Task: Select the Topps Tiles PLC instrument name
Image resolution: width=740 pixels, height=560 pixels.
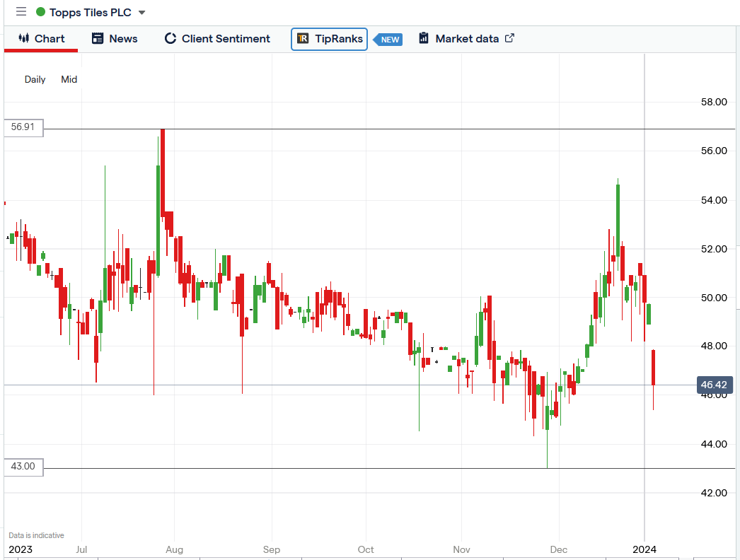Action: click(x=90, y=12)
